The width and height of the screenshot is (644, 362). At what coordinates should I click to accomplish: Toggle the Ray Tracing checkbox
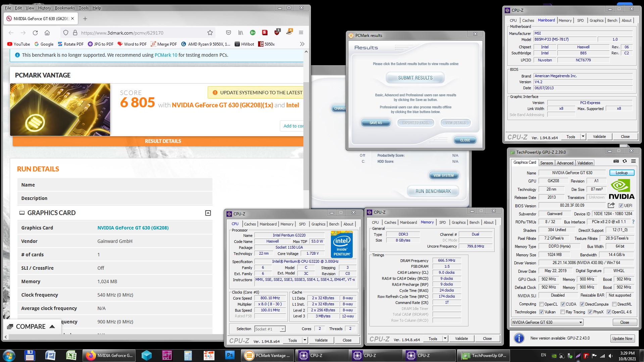pos(562,312)
